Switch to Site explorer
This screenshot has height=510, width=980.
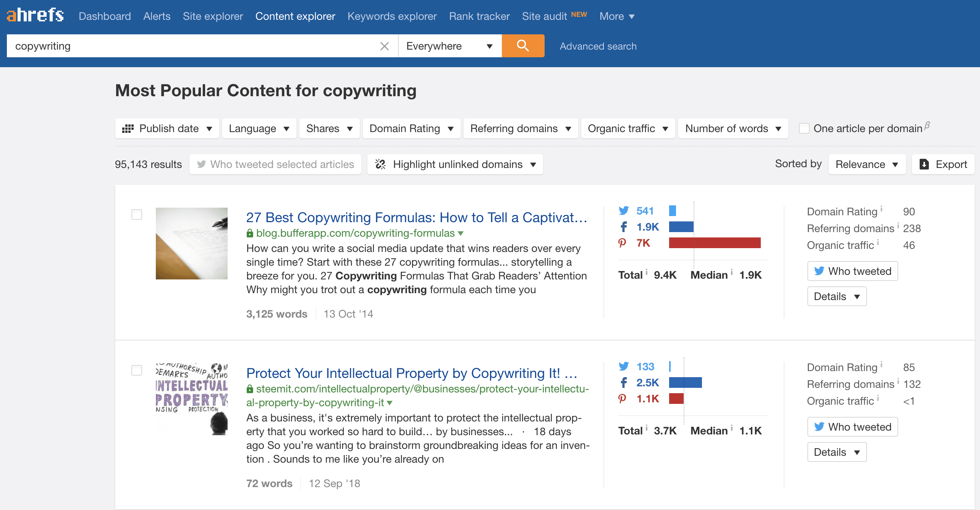(x=213, y=16)
